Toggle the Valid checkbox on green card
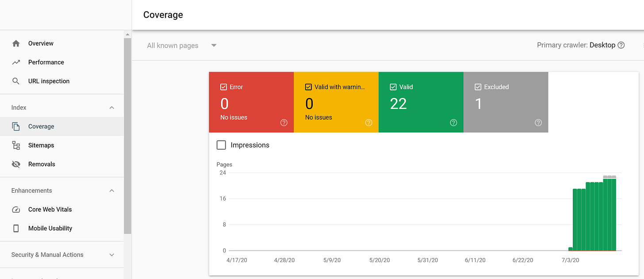 (x=394, y=87)
